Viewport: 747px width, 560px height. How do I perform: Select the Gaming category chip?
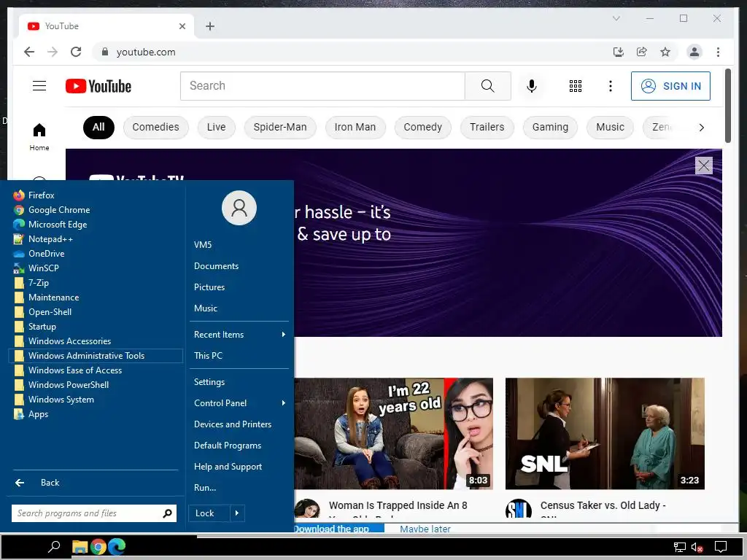(550, 127)
